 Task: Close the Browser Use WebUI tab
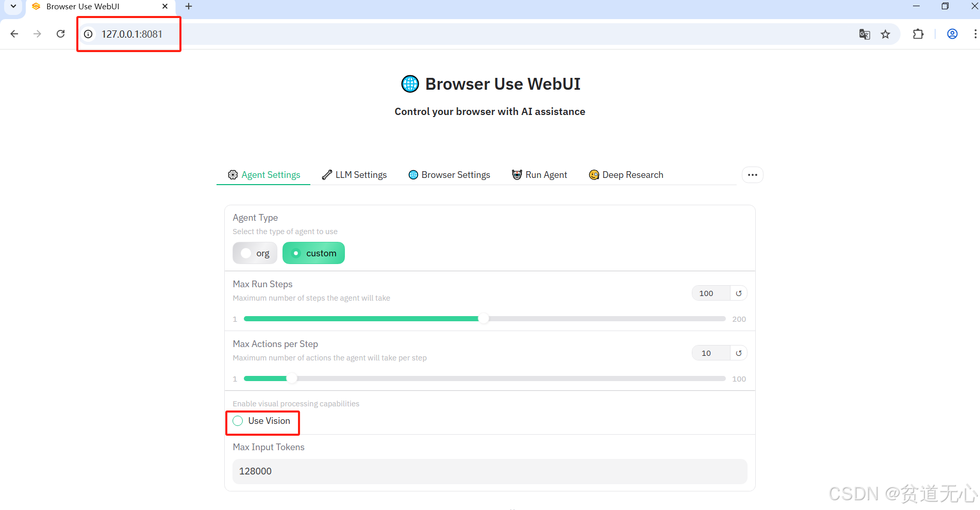coord(165,6)
